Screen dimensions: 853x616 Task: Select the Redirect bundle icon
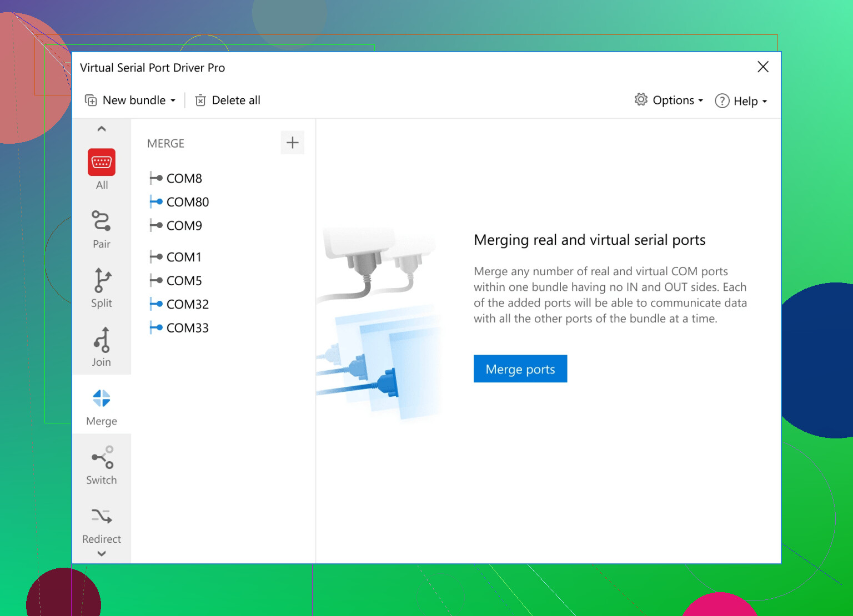click(x=102, y=517)
